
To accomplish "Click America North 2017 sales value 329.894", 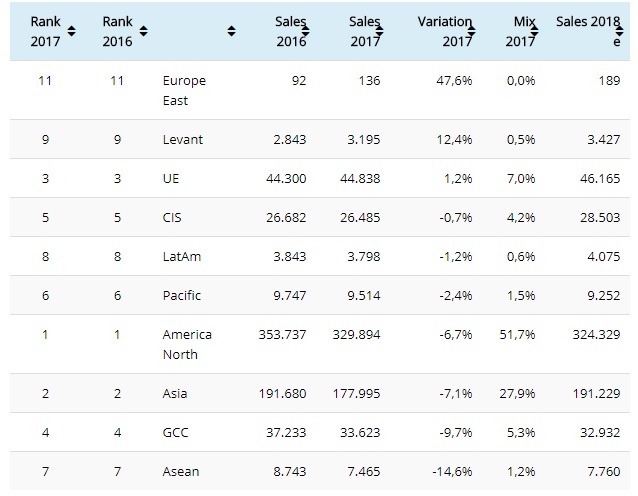I will [x=355, y=334].
